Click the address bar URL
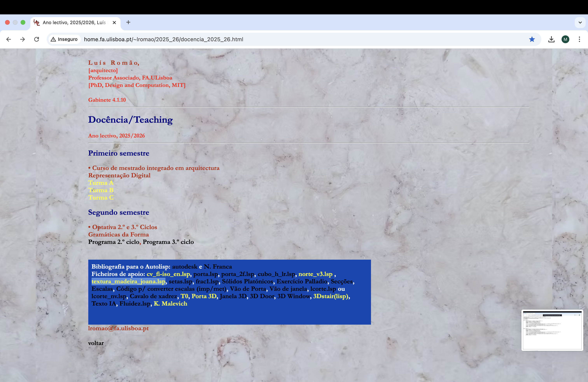Screen dimensions: 588x382 [x=164, y=39]
